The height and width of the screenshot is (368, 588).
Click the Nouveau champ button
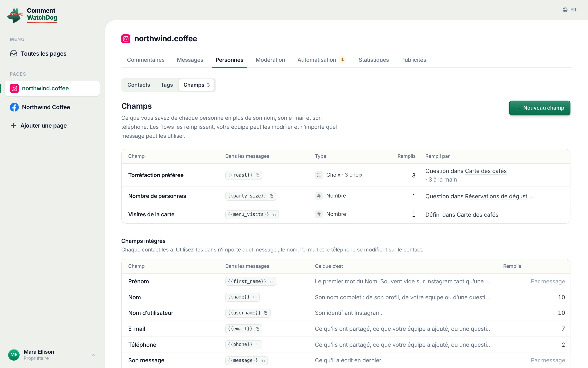(540, 108)
